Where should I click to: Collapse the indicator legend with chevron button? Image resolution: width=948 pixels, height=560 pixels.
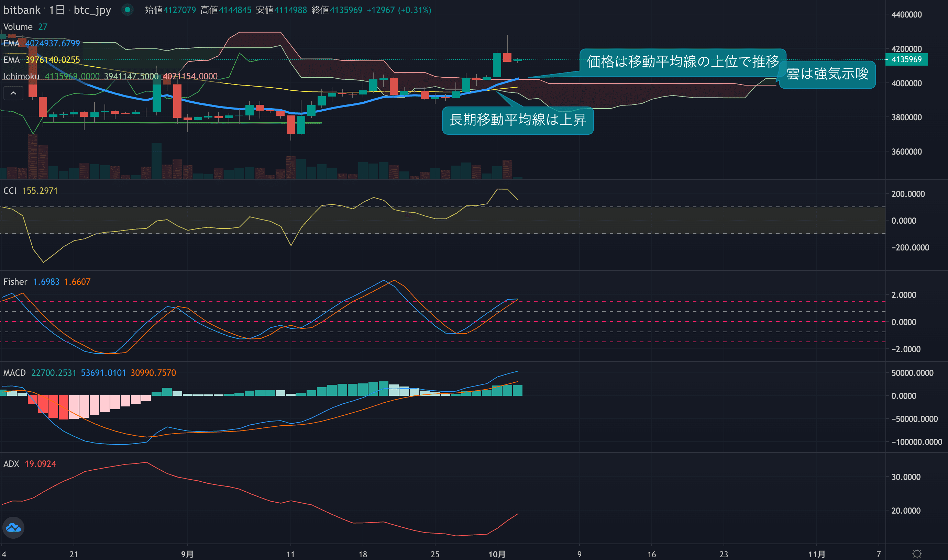[13, 93]
